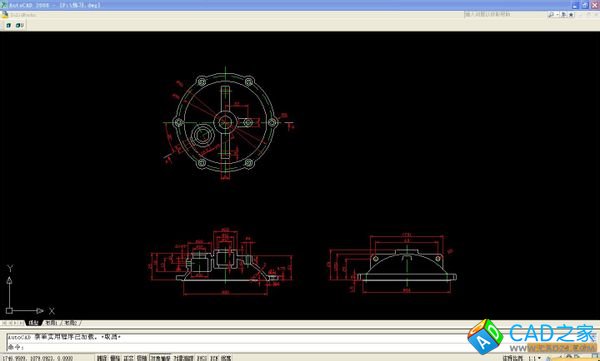
Task: Click the magnifier search icon in the info center
Action: click(x=551, y=15)
